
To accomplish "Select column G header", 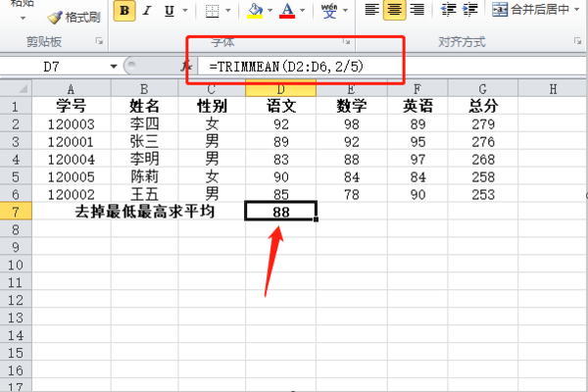I will click(482, 89).
